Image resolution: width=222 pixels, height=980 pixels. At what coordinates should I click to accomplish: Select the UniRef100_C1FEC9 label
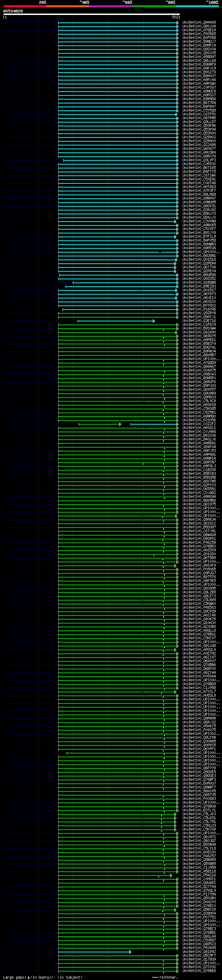click(199, 324)
